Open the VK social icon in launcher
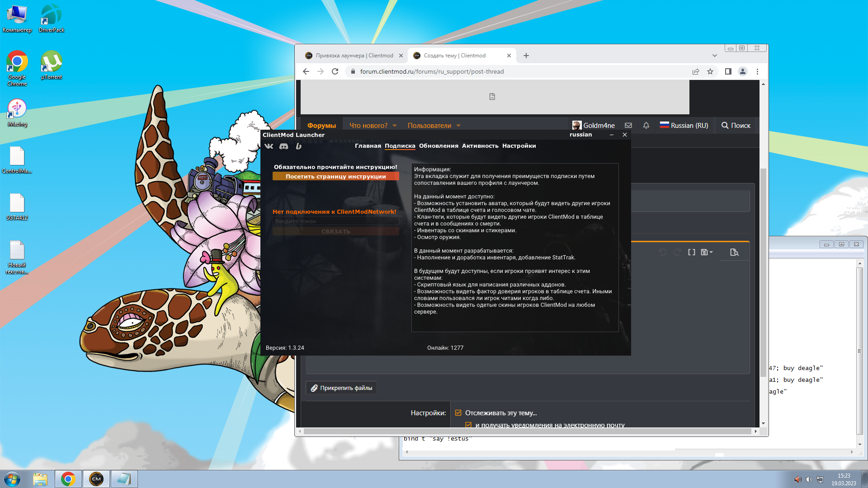This screenshot has height=488, width=868. point(269,146)
